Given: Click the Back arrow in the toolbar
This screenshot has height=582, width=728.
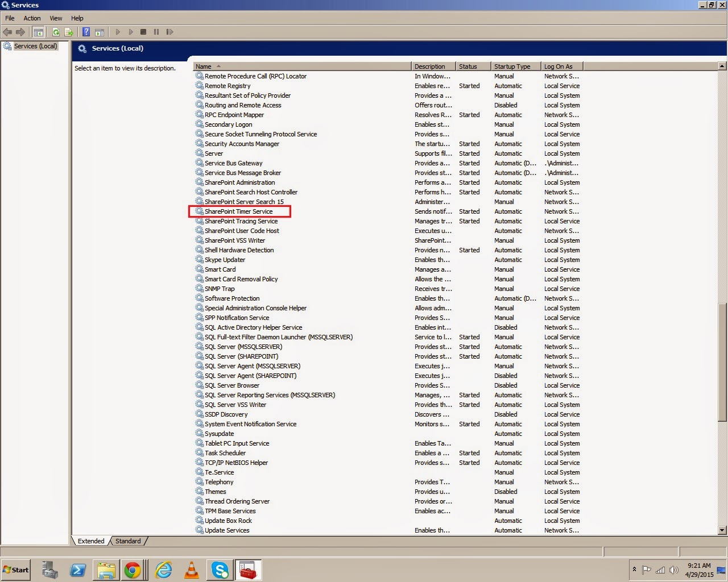Looking at the screenshot, I should pos(7,32).
